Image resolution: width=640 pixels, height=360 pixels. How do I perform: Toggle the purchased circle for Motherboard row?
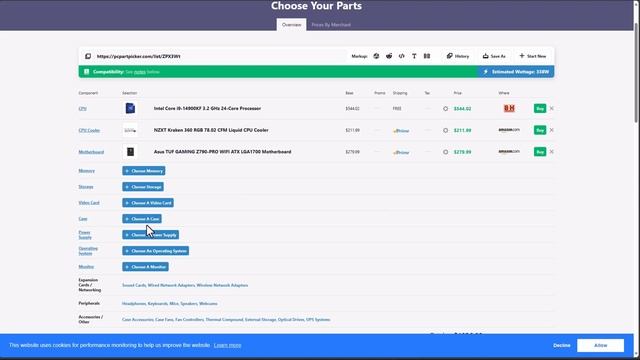pyautogui.click(x=445, y=152)
